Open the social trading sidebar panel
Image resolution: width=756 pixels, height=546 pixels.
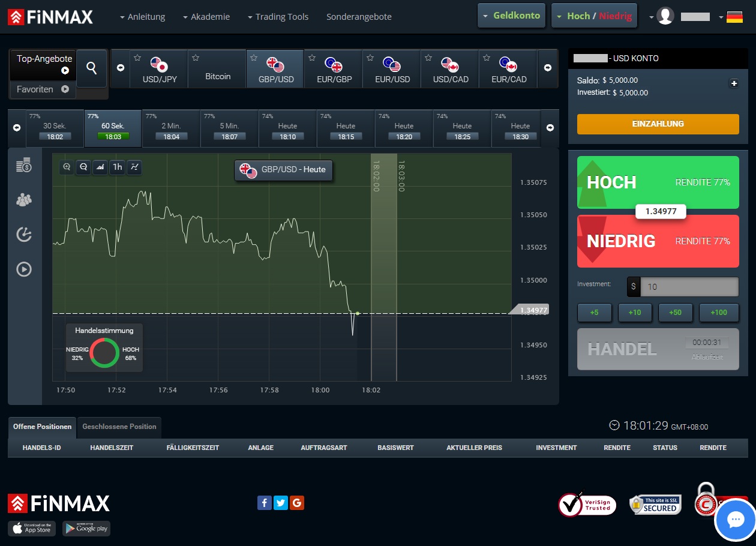[x=24, y=199]
